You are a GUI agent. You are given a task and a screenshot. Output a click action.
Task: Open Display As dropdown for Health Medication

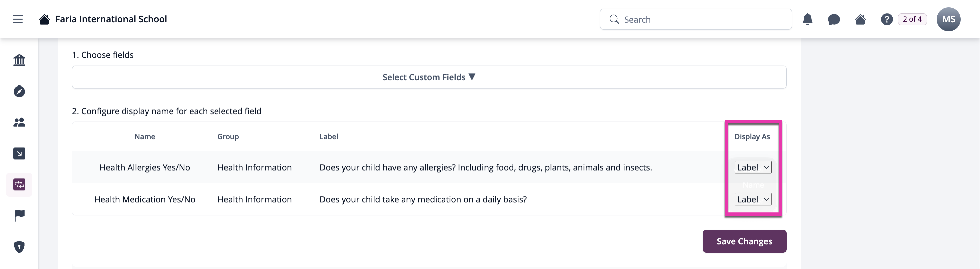(x=753, y=199)
